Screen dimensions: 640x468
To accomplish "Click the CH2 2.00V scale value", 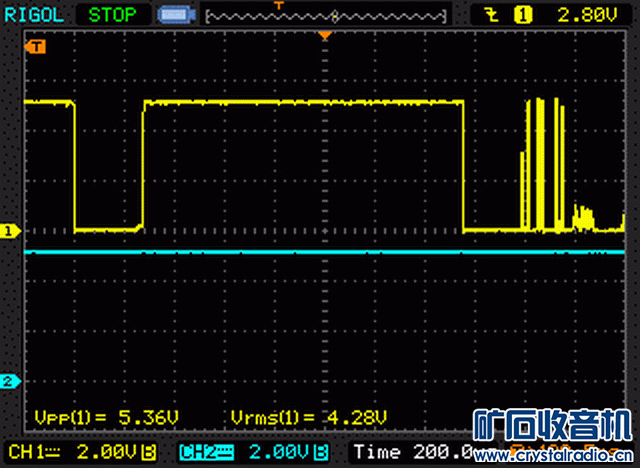I will tap(279, 452).
